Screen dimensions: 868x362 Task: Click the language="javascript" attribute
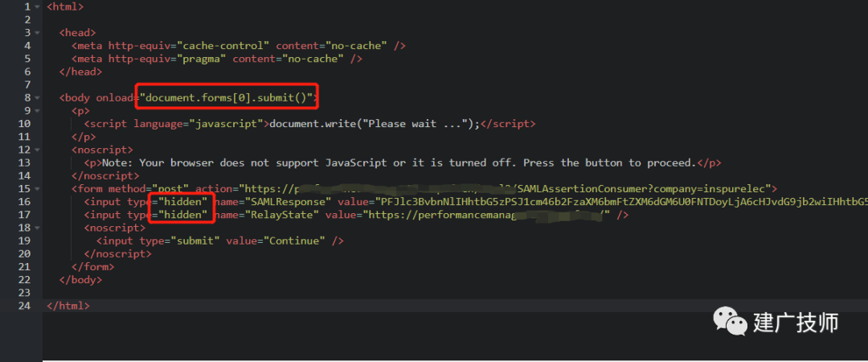click(x=199, y=124)
